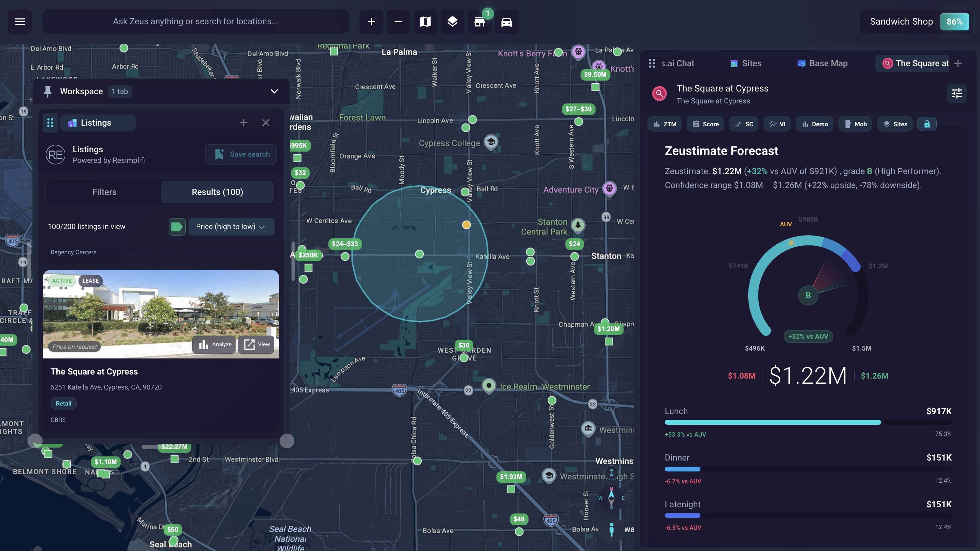
Task: Open the storefront icon with badge 1
Action: click(x=479, y=22)
